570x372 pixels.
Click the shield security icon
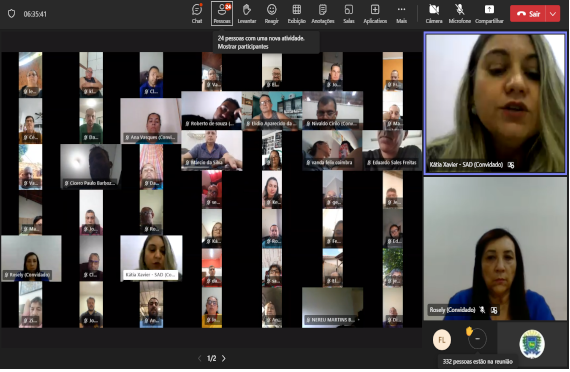pos(12,14)
